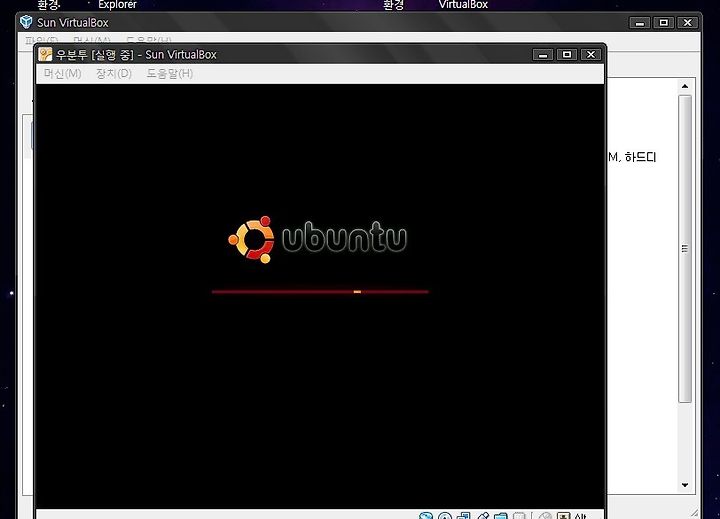
Task: Click the Ubuntu boot progress bar
Action: (x=320, y=292)
